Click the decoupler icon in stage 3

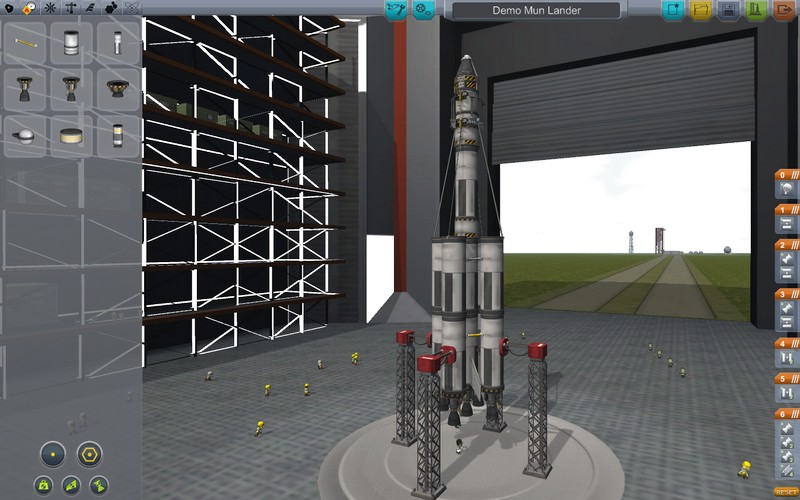(x=786, y=323)
